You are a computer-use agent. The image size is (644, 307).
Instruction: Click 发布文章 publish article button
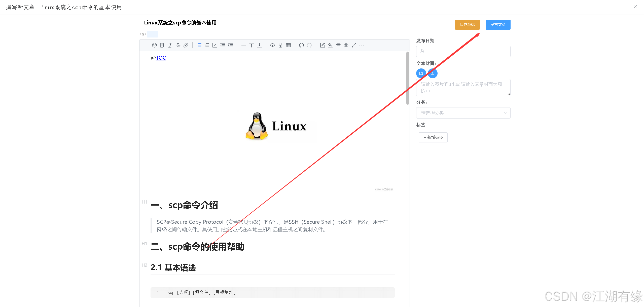point(498,25)
